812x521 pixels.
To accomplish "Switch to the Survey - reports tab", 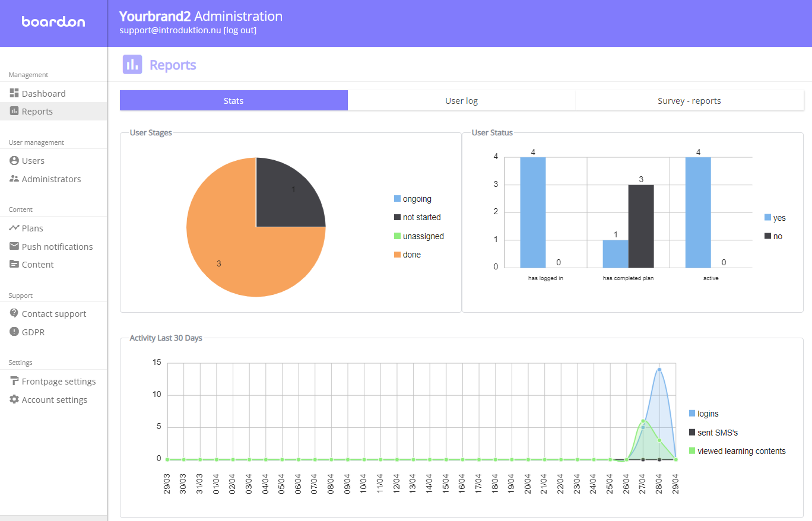I will coord(690,100).
